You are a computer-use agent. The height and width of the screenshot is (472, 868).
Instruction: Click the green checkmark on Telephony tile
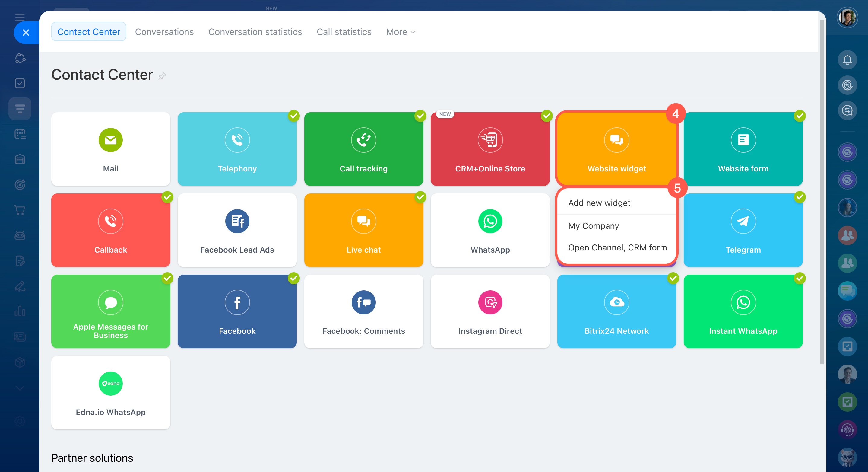tap(293, 116)
